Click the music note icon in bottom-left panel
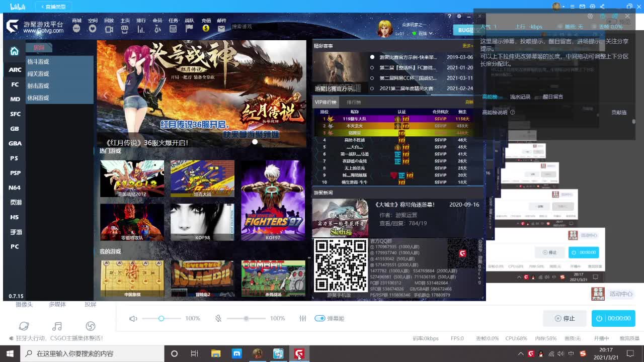Screen dimensions: 644x362 57,326
